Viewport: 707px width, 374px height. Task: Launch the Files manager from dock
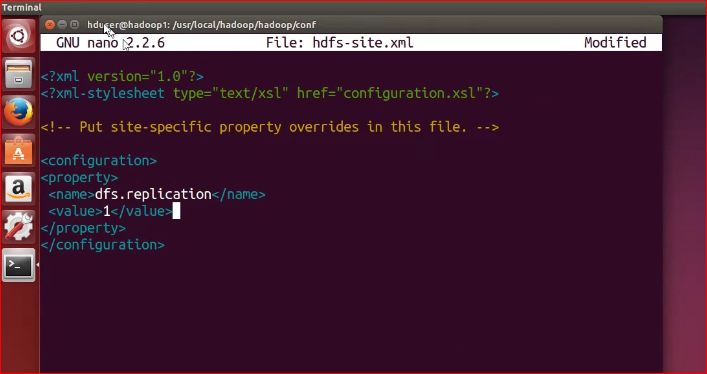(18, 74)
